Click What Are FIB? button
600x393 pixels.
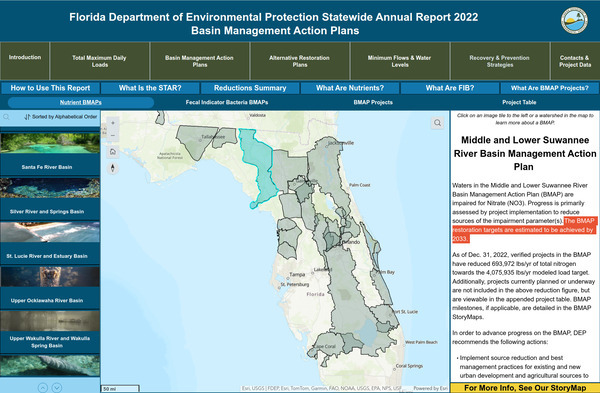450,88
